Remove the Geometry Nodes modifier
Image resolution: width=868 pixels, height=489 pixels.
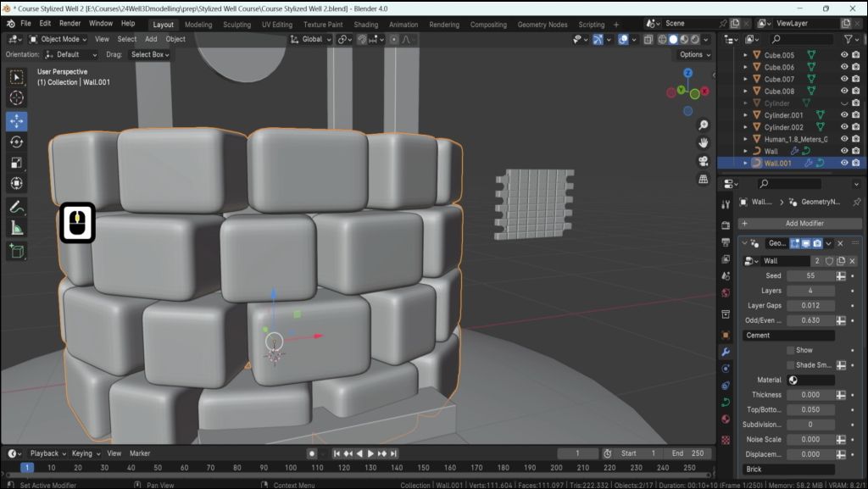point(840,243)
